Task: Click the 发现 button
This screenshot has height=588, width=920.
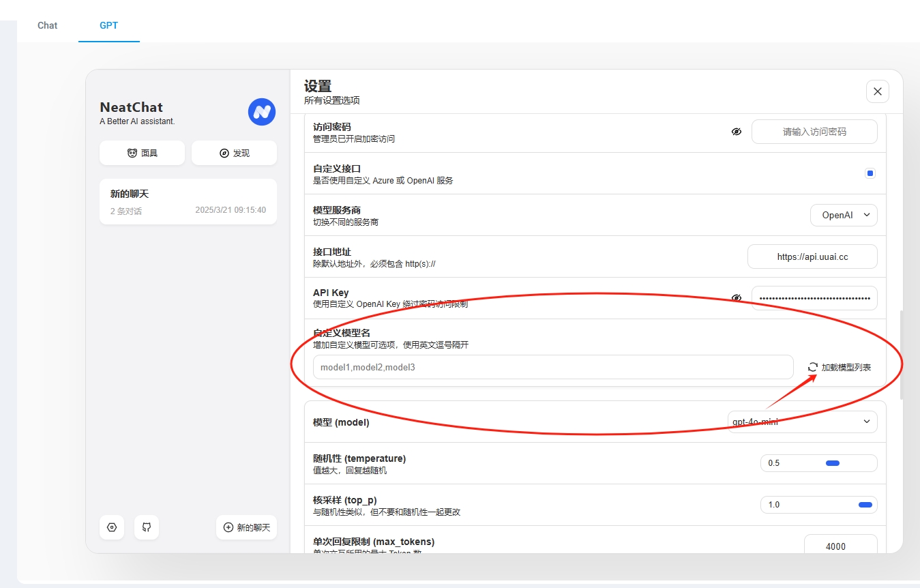Action: (x=234, y=153)
